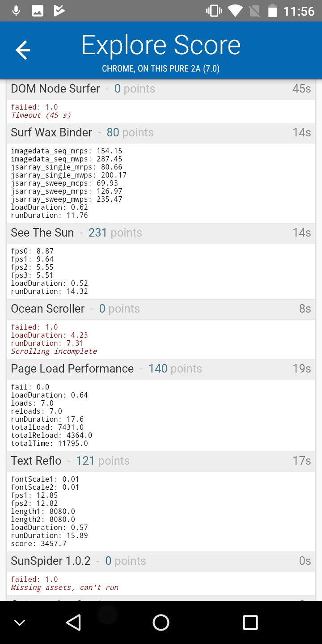Tap the Text Reflo test header

point(161,461)
